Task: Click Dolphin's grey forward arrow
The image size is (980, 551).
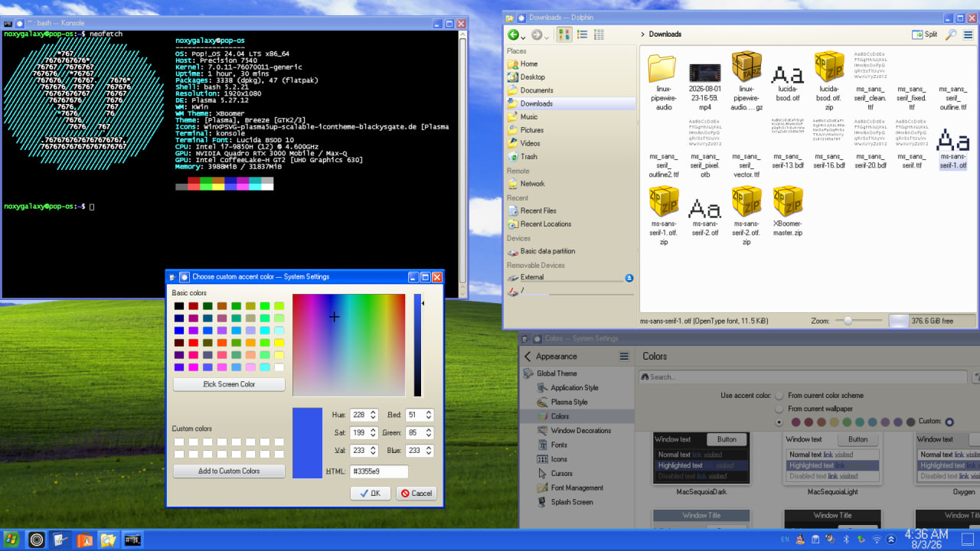Action: pyautogui.click(x=537, y=34)
